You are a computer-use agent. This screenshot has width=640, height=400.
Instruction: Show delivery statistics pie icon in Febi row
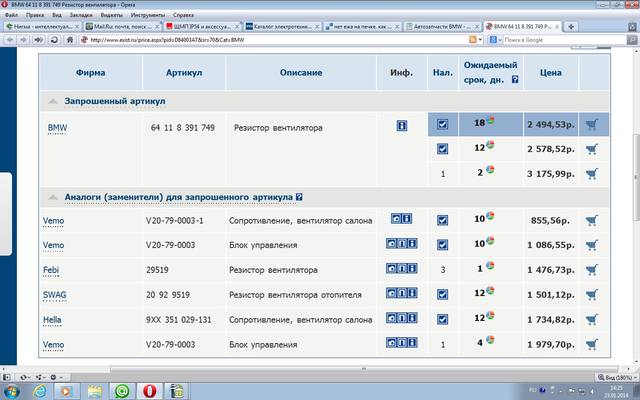(490, 266)
